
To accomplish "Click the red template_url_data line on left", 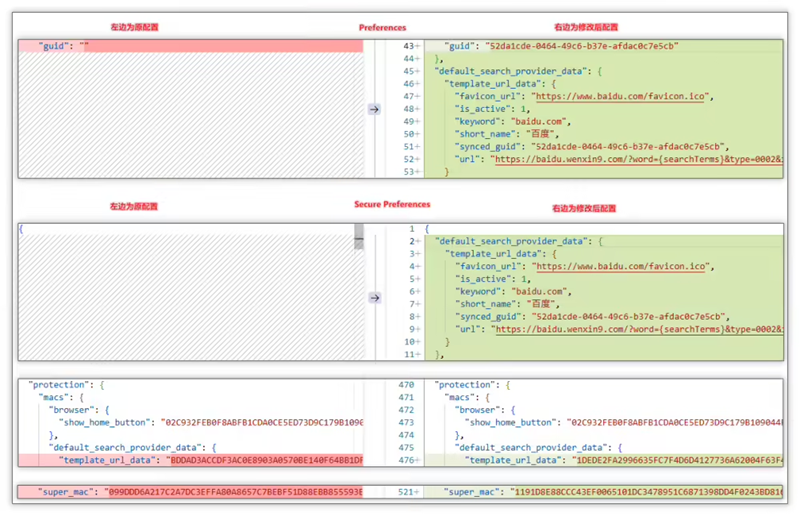I will coord(190,460).
